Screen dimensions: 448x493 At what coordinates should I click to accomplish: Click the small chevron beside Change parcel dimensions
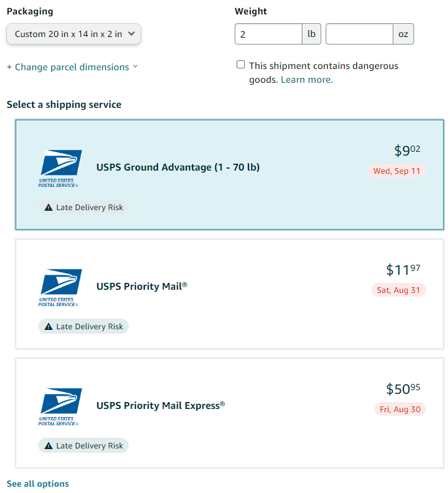click(x=135, y=66)
